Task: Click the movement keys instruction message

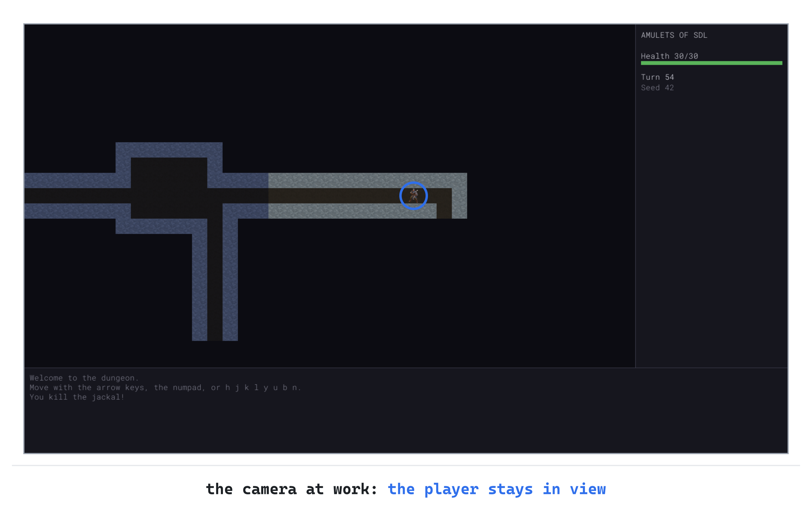Action: click(165, 387)
